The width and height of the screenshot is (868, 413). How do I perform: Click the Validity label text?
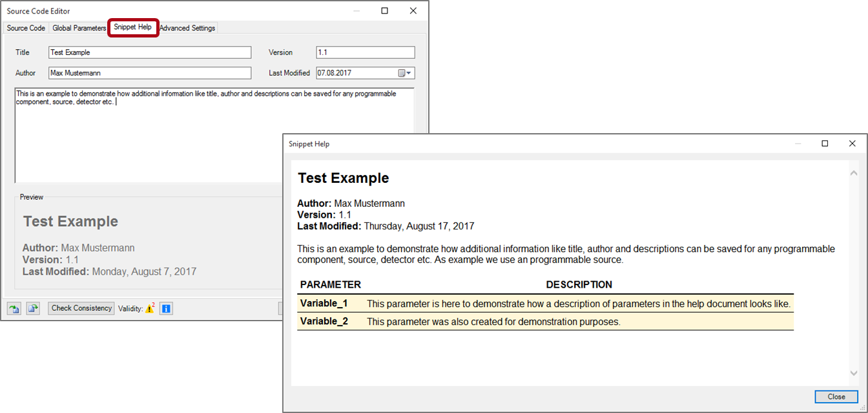click(130, 309)
